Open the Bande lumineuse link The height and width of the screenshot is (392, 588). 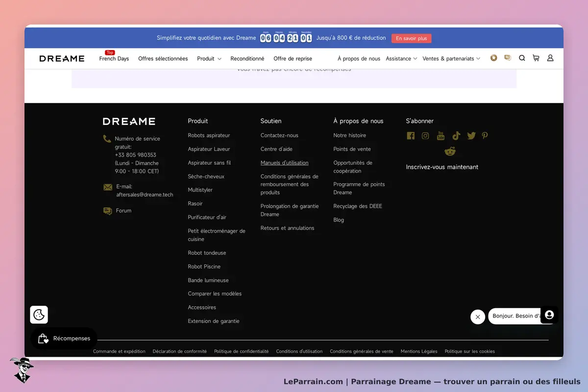[208, 280]
